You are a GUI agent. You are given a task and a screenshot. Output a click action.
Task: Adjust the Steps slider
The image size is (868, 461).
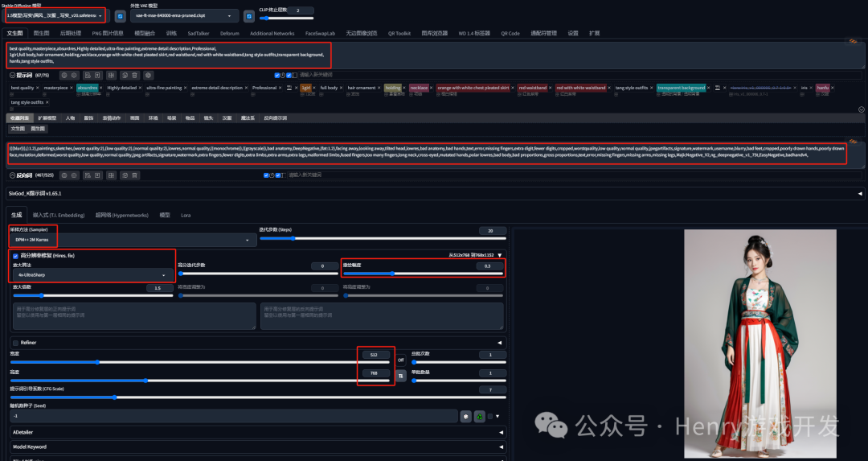(383, 238)
